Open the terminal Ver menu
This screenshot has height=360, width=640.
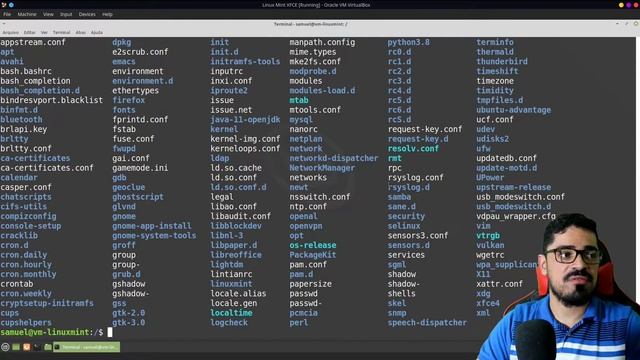pyautogui.click(x=44, y=32)
